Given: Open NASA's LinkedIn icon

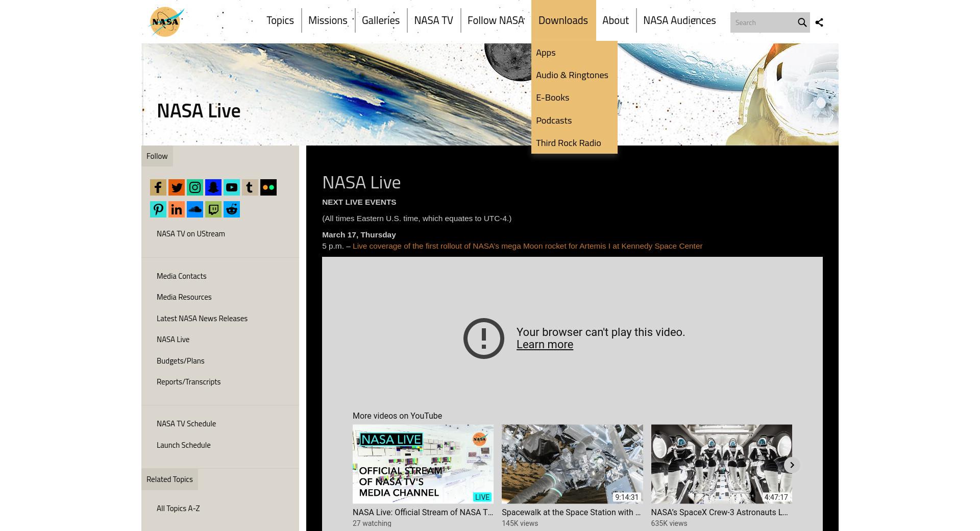Looking at the screenshot, I should pyautogui.click(x=177, y=209).
